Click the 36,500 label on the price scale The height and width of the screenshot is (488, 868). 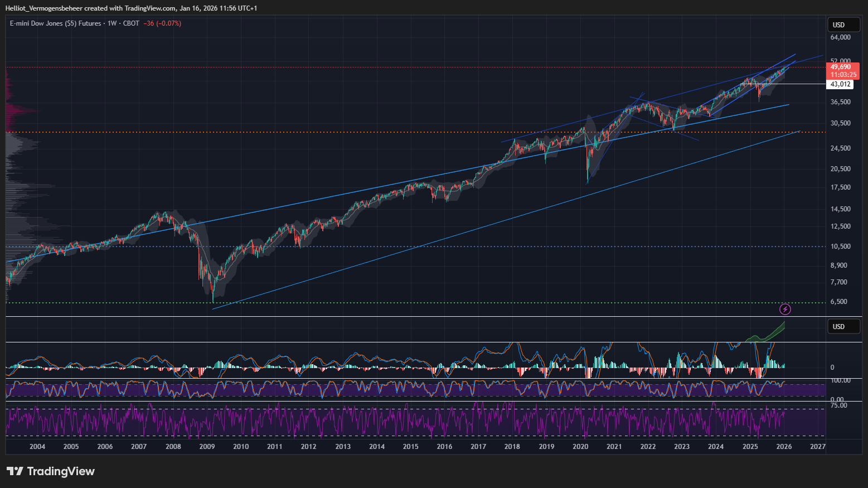click(x=840, y=102)
